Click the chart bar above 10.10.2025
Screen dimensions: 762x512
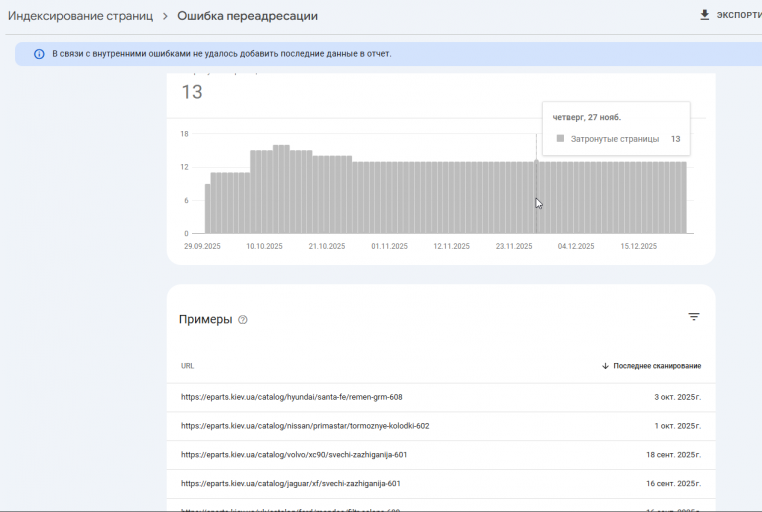pyautogui.click(x=264, y=192)
